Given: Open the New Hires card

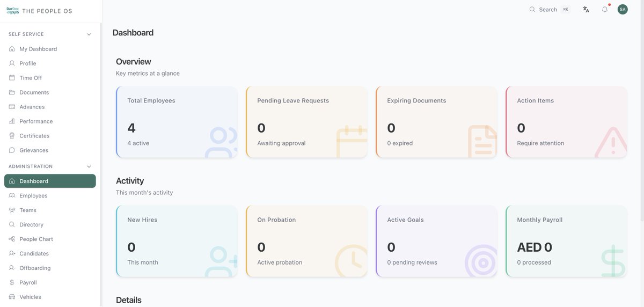Looking at the screenshot, I should [177, 241].
